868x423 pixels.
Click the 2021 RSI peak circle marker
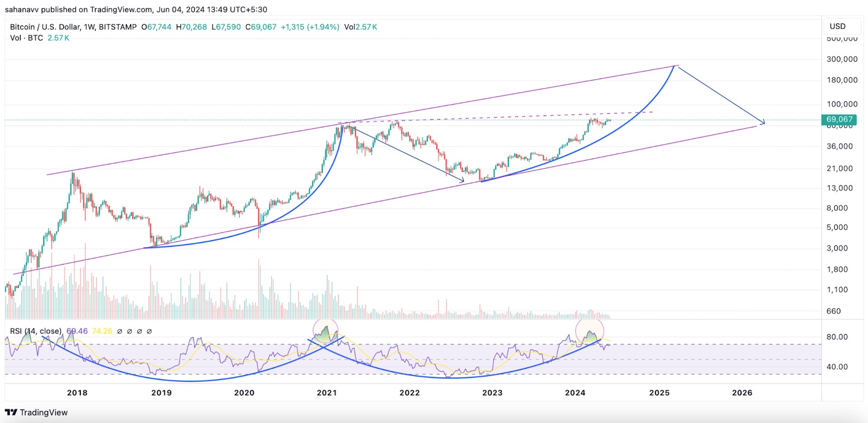[x=325, y=330]
